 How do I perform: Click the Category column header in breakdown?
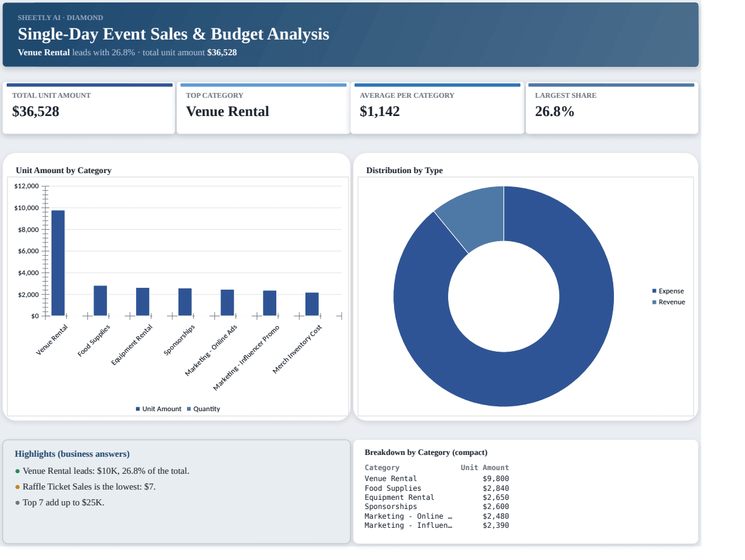(382, 468)
